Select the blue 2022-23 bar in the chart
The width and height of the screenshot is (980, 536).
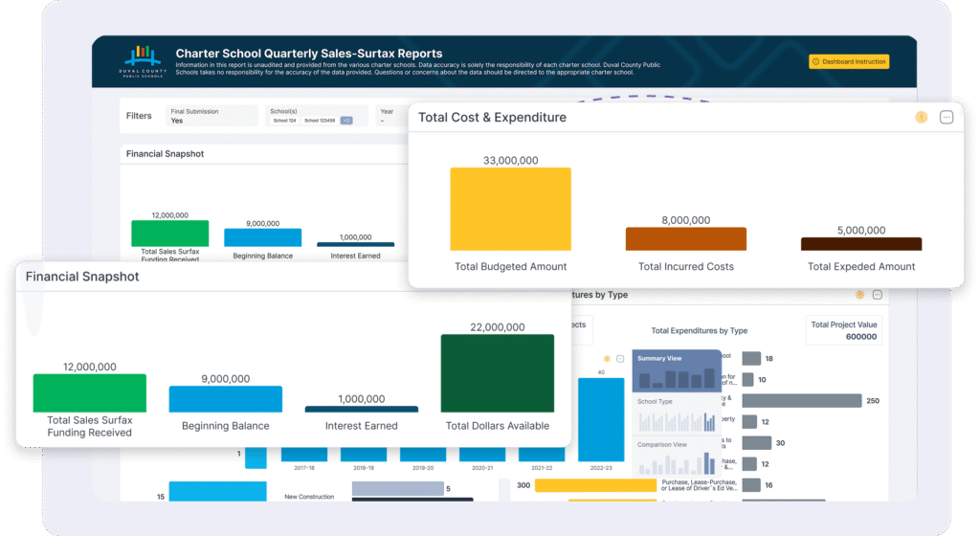pos(601,419)
